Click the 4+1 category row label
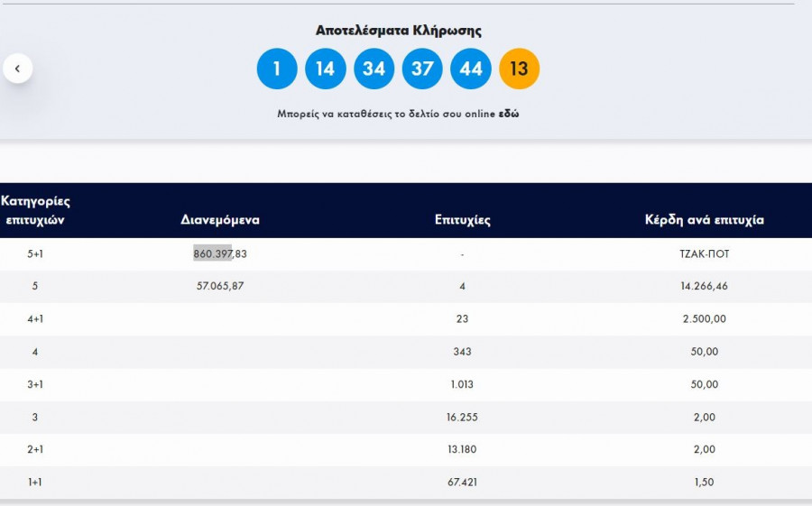Image resolution: width=812 pixels, height=506 pixels. click(35, 319)
